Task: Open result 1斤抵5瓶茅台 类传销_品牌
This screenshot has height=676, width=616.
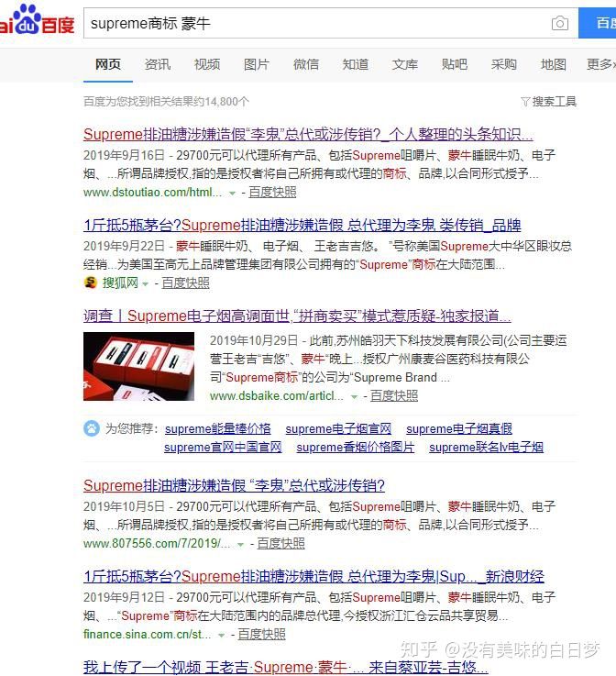Action: point(302,226)
